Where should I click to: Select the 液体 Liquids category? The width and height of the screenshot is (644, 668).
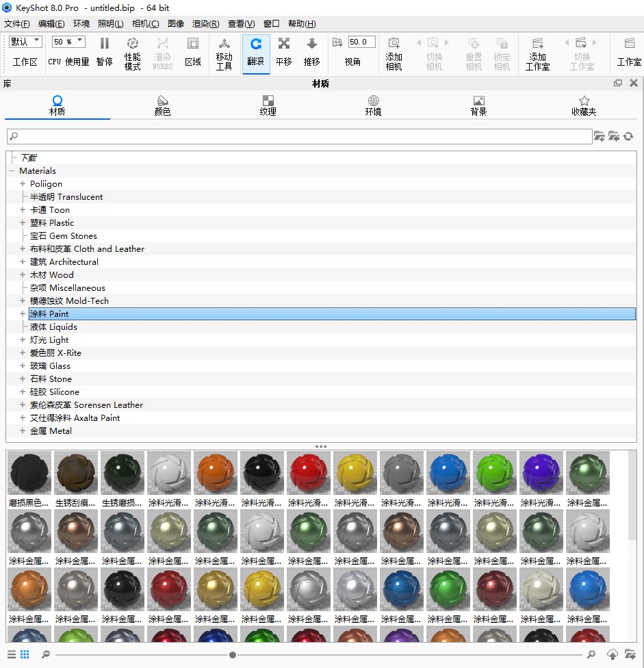click(53, 327)
